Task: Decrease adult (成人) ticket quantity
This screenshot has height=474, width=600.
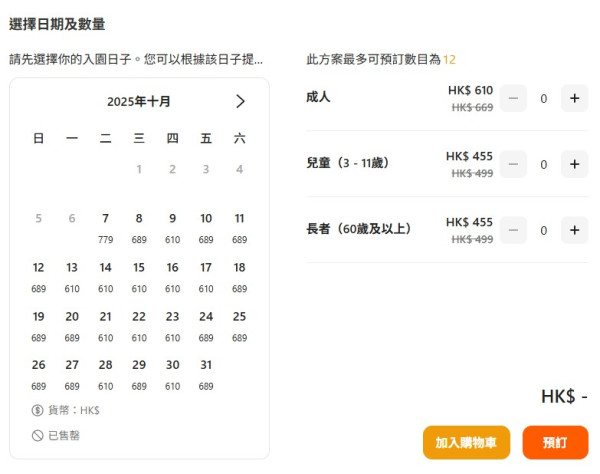Action: (513, 98)
